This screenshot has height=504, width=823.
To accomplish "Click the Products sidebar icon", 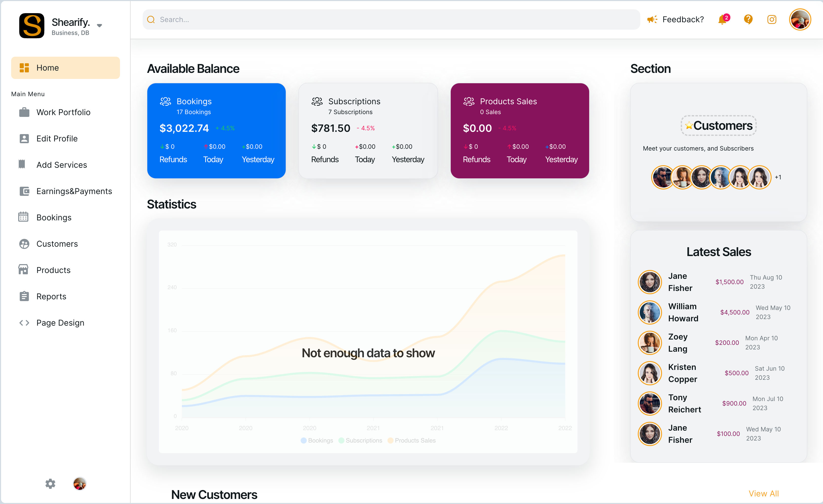I will click(24, 270).
